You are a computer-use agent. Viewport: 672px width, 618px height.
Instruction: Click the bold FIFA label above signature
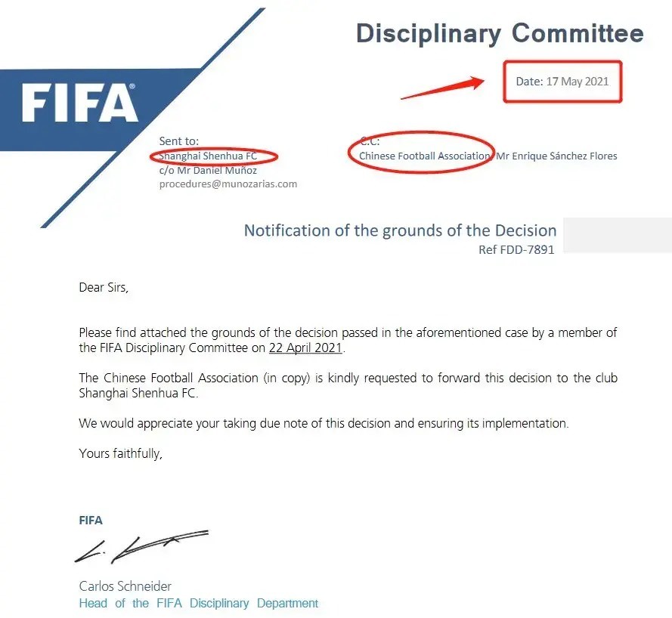point(91,521)
